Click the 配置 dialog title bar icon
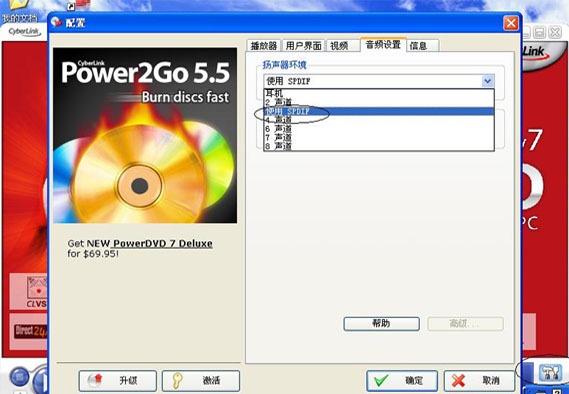This screenshot has width=569, height=394. 57,22
